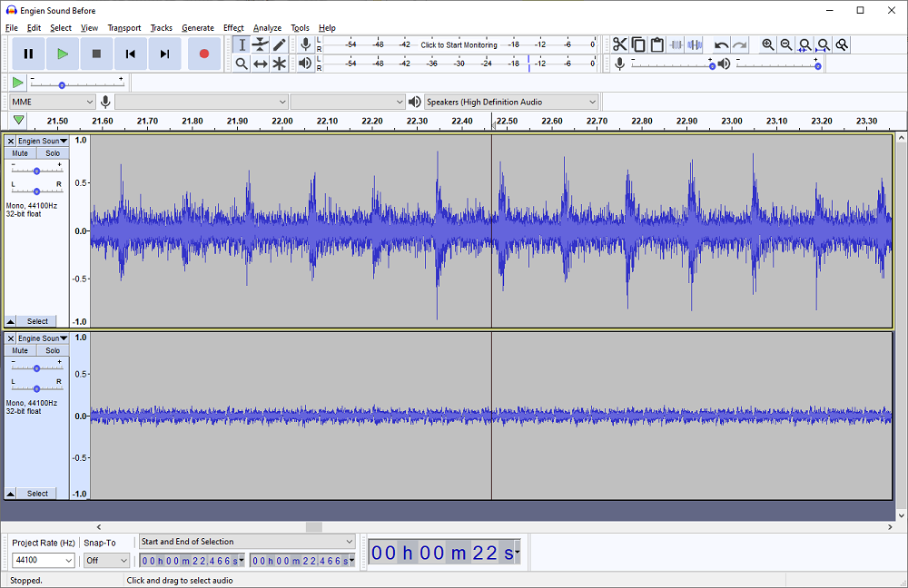This screenshot has width=908, height=588.
Task: Mute the Engien Sound first track
Action: [20, 153]
